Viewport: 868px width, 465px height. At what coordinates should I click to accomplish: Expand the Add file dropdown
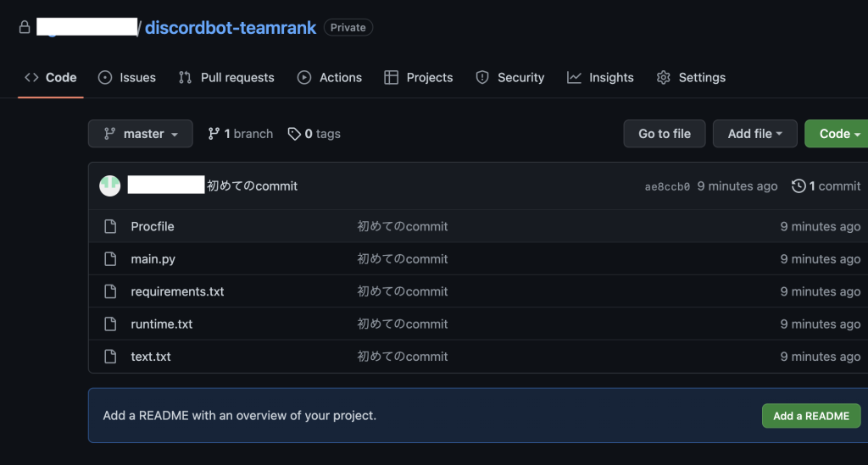point(755,134)
